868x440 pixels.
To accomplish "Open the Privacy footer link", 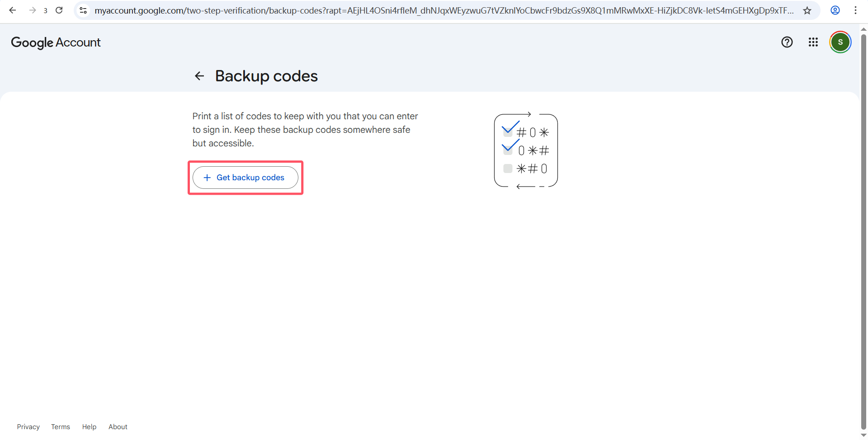I will tap(28, 427).
